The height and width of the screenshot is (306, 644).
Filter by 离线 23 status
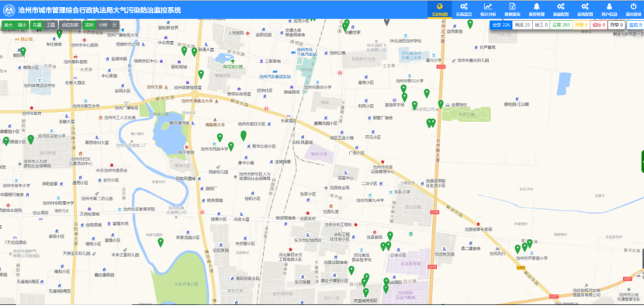[522, 25]
